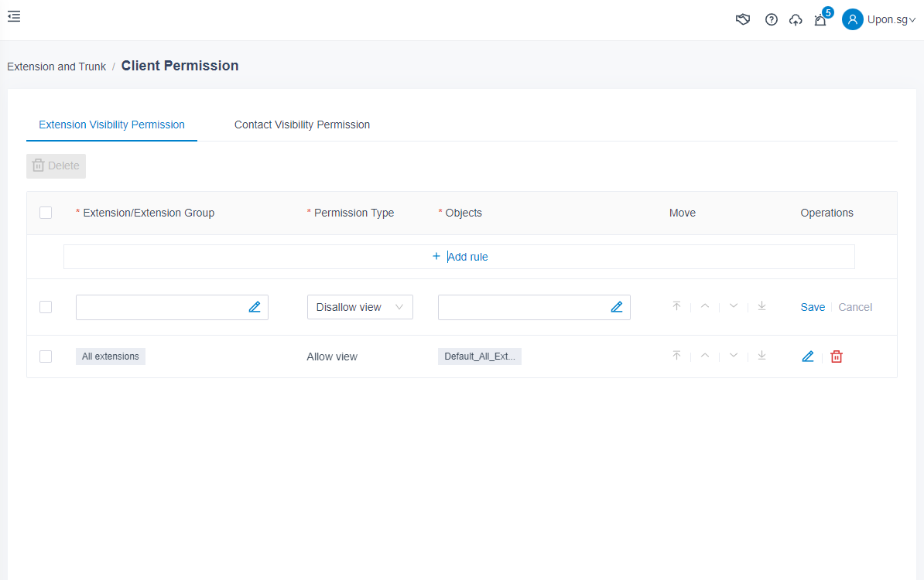The width and height of the screenshot is (924, 580).
Task: Collapse the sidebar menu icon
Action: (x=14, y=16)
